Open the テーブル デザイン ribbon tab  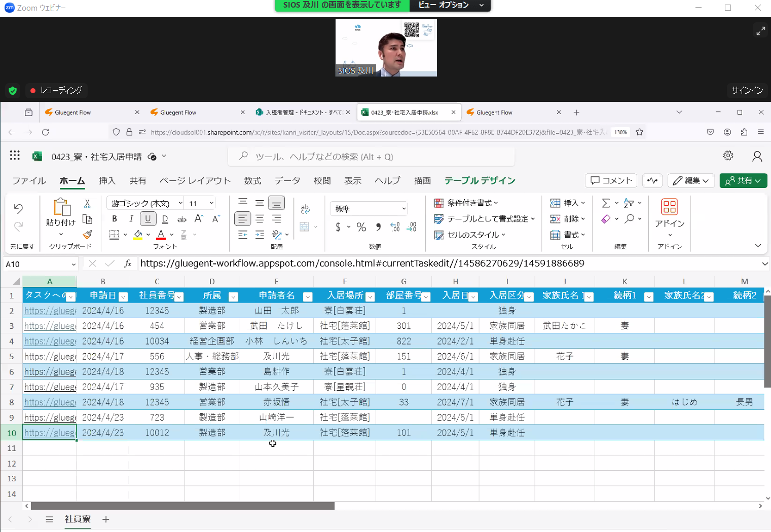tap(480, 181)
